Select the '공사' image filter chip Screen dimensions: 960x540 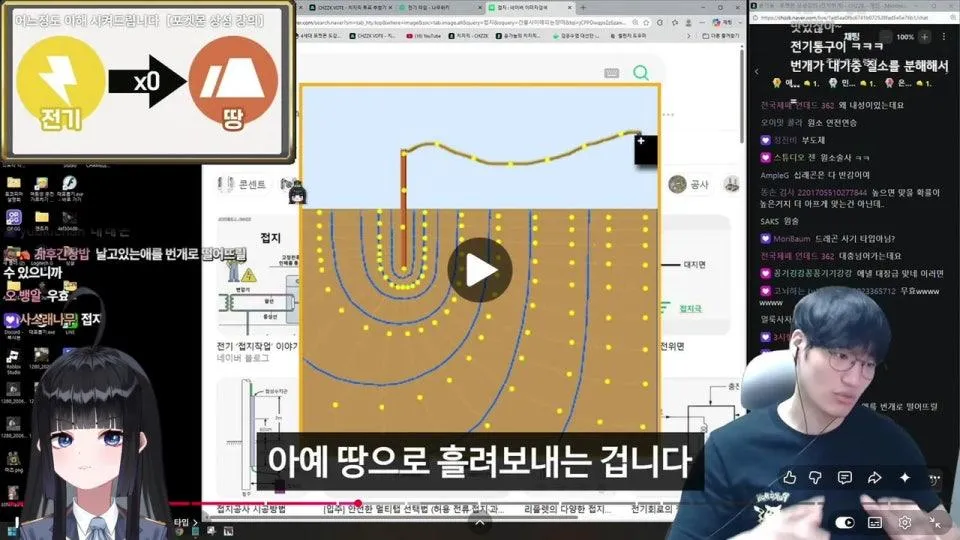[x=689, y=184]
